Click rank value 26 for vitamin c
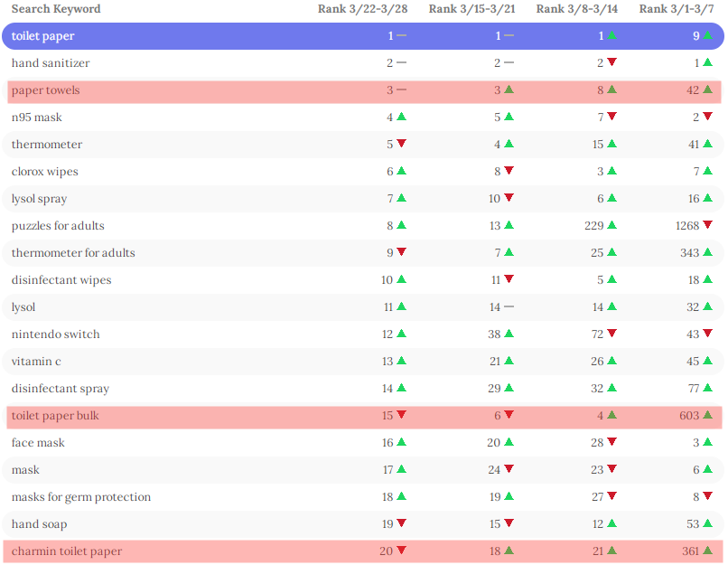This screenshot has height=565, width=728. [x=598, y=362]
